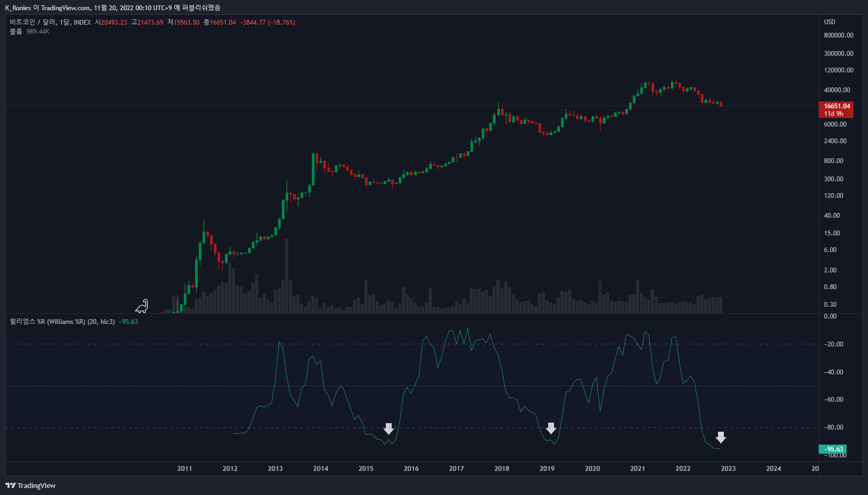Click the dinosaur icon on the chart
Screen dimensions: 868x495
(141, 306)
